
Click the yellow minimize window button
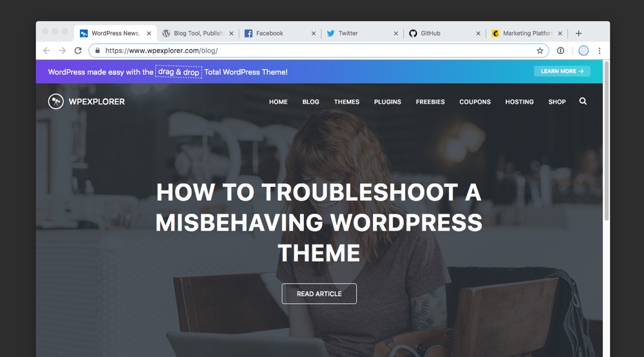[x=55, y=32]
